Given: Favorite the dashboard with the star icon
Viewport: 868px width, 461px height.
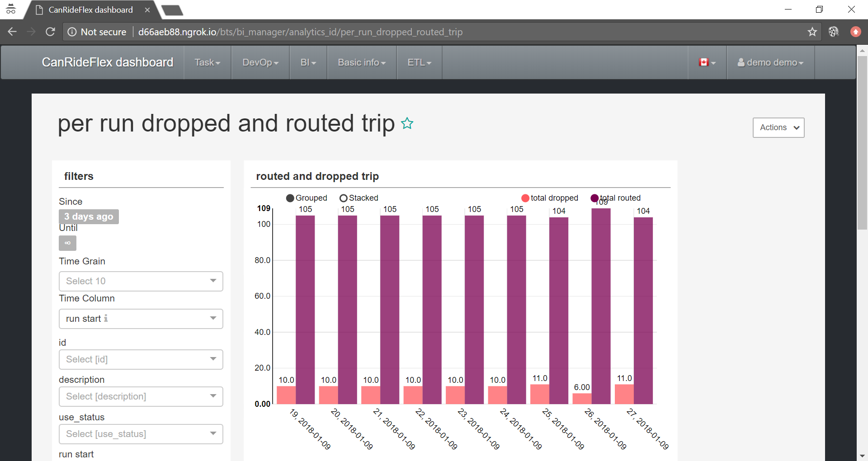Looking at the screenshot, I should coord(407,123).
